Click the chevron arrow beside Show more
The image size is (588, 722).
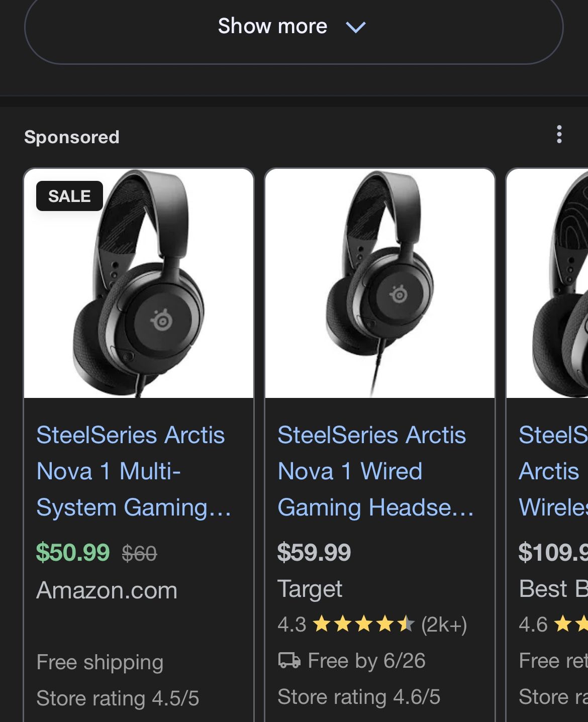pyautogui.click(x=356, y=27)
